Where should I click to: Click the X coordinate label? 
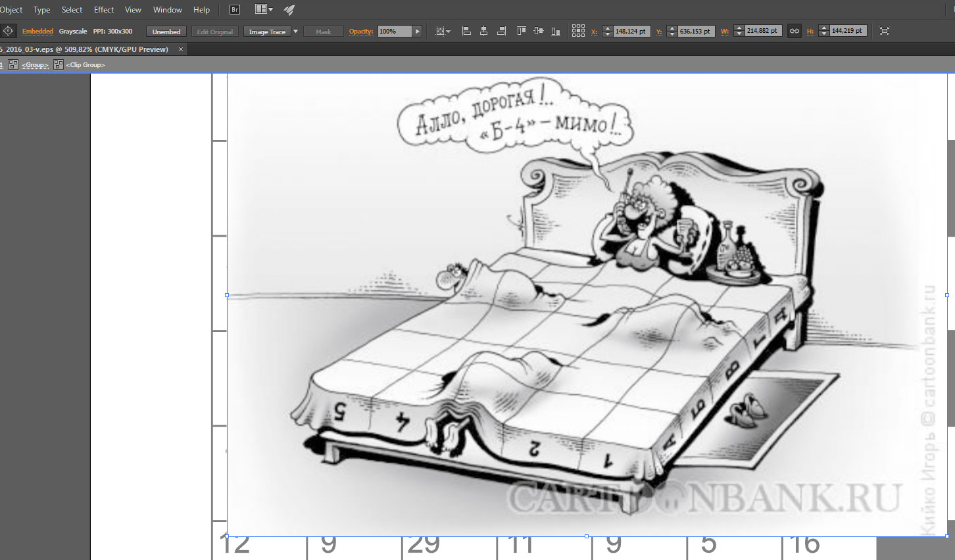(594, 32)
